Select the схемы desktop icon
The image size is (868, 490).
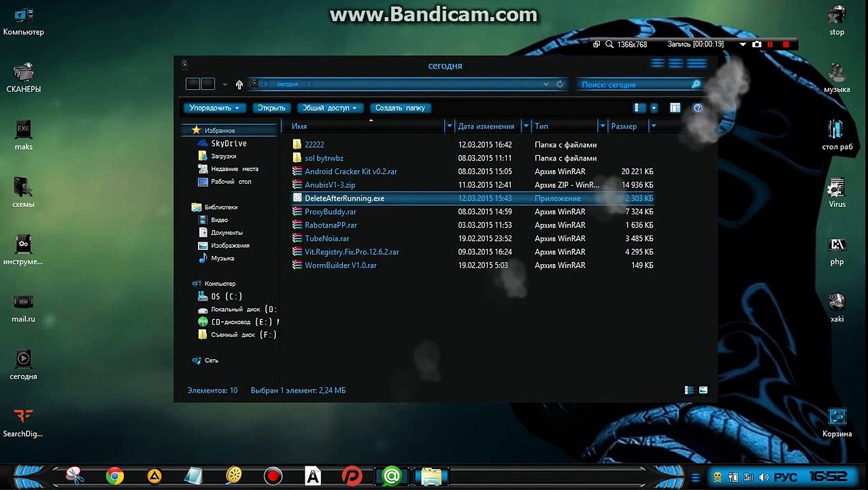pos(23,193)
